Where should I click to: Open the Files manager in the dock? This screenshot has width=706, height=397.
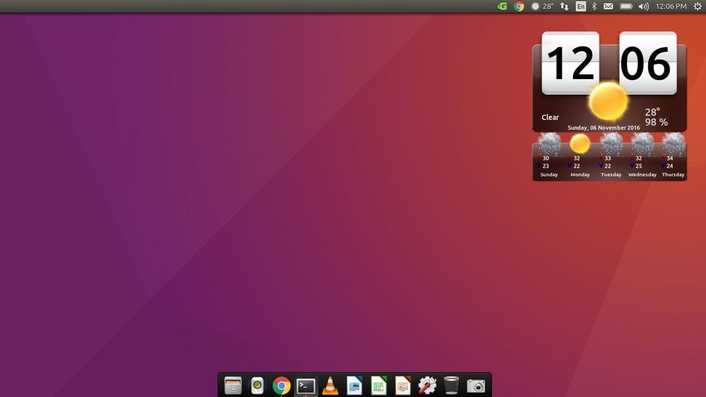233,386
